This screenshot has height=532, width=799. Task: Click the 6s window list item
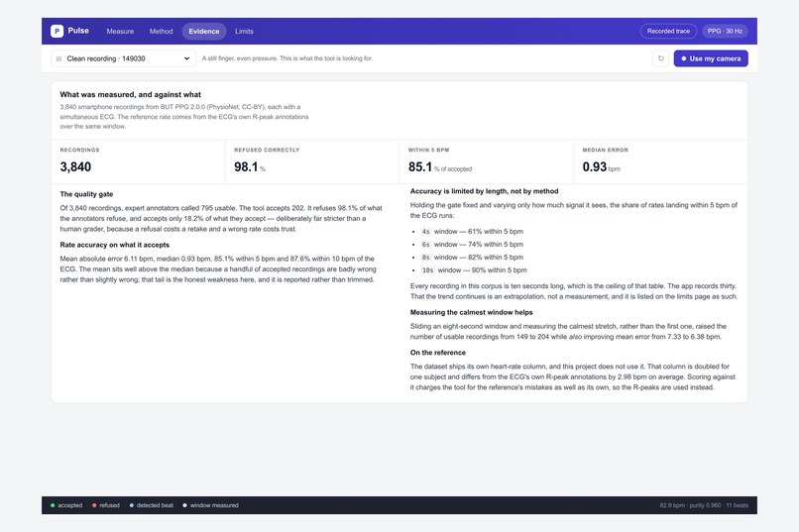[x=472, y=245]
